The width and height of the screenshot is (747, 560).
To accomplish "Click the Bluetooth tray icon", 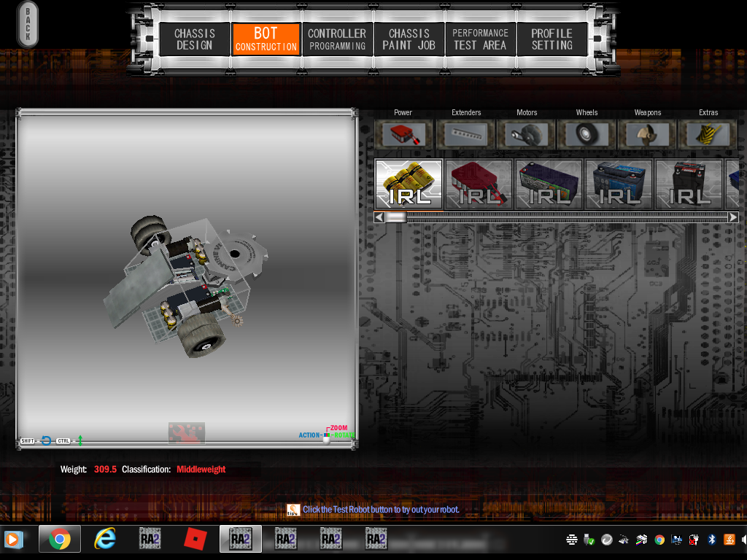I will point(712,539).
